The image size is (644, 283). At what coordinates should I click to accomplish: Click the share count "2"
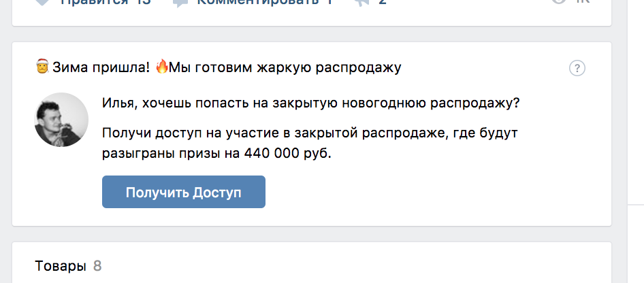coord(383,2)
